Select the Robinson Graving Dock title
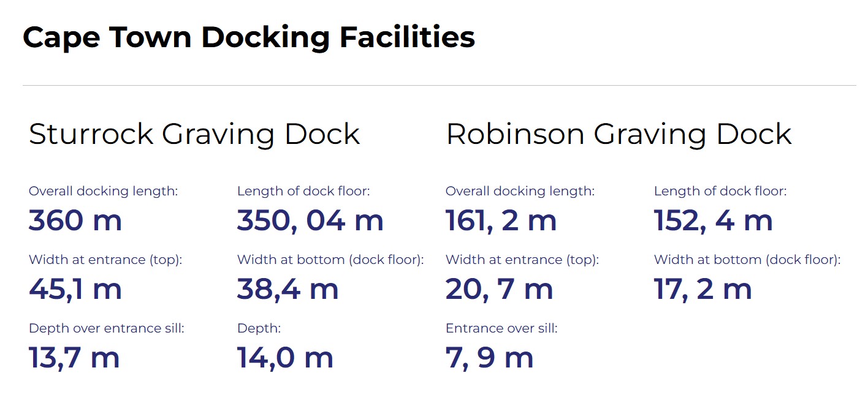This screenshot has width=868, height=403. [x=619, y=135]
